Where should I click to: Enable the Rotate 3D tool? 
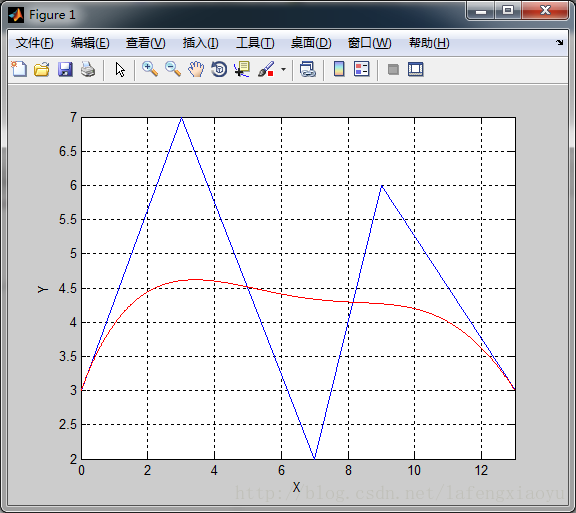[219, 69]
